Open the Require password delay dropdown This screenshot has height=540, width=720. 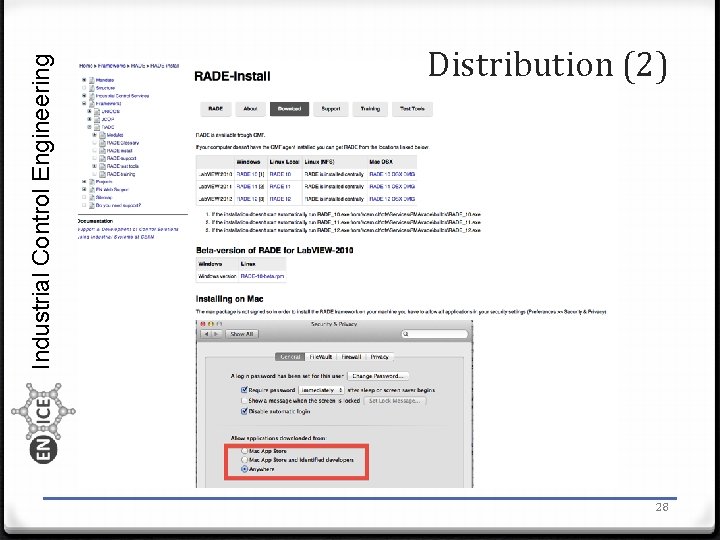click(321, 390)
